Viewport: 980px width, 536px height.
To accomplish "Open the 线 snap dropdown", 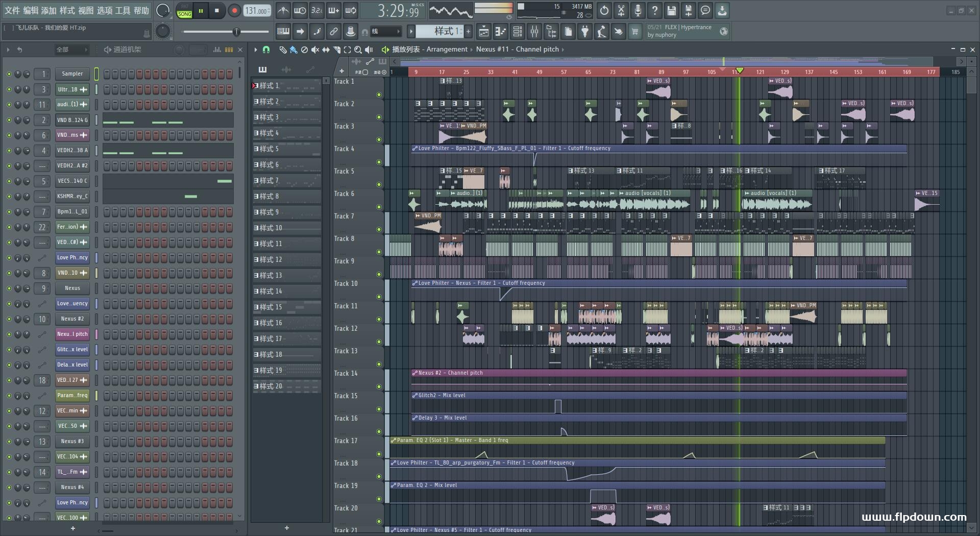I will coord(386,32).
